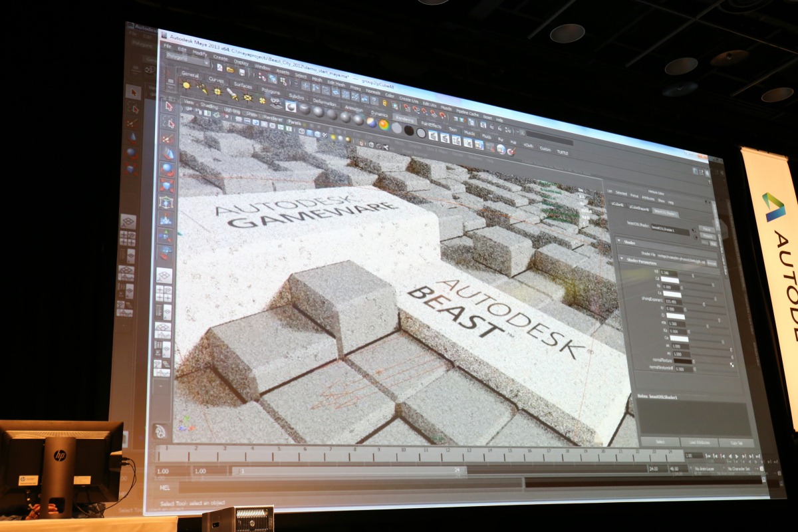This screenshot has width=798, height=532.
Task: Switch to the beastOSLShader1 attribute tab
Action: 665,212
